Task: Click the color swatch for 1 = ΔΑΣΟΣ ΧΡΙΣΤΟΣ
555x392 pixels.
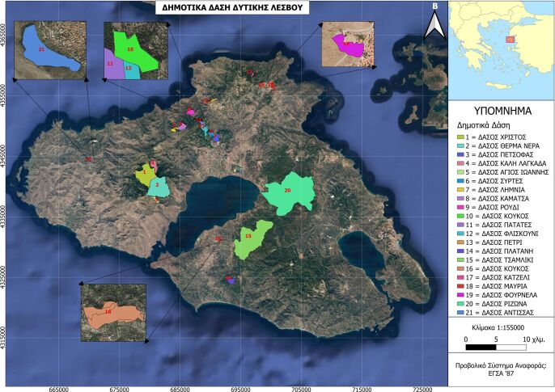Action: click(x=460, y=137)
